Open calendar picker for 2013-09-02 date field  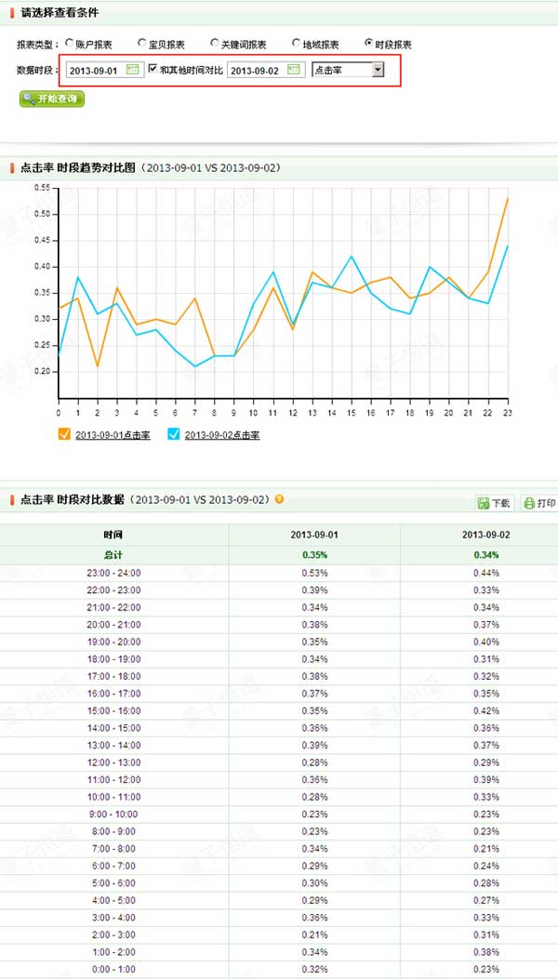294,70
